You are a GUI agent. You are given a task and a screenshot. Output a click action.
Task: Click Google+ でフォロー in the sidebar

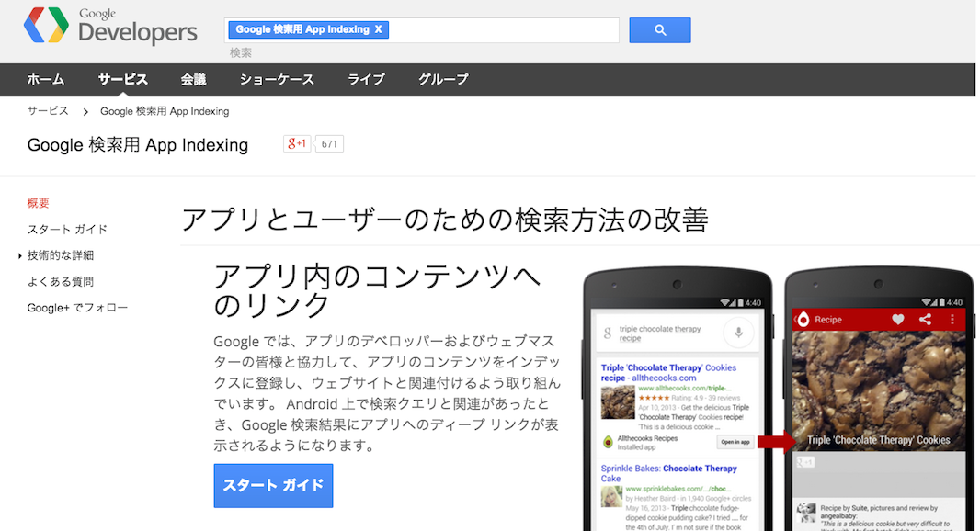click(77, 308)
